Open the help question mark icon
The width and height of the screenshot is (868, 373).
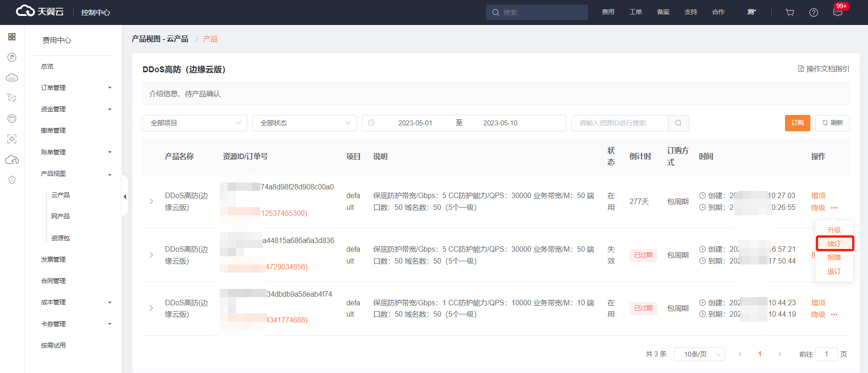(814, 12)
